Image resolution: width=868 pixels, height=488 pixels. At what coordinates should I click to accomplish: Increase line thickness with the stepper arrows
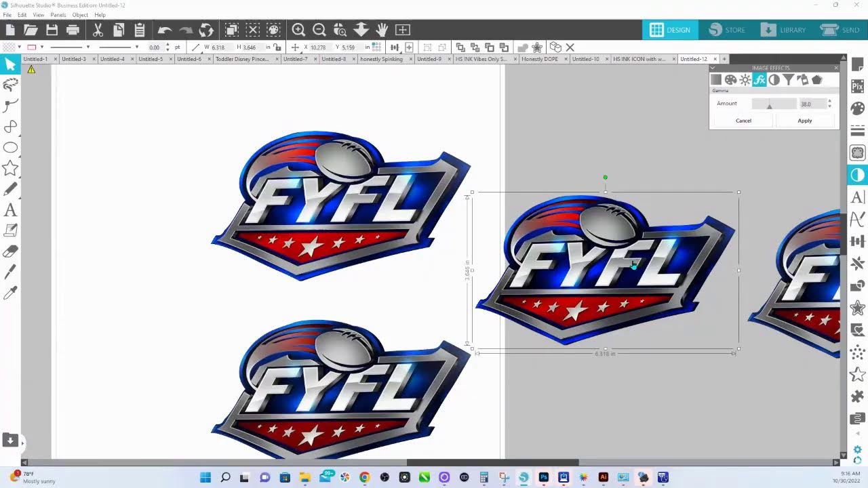(x=167, y=47)
